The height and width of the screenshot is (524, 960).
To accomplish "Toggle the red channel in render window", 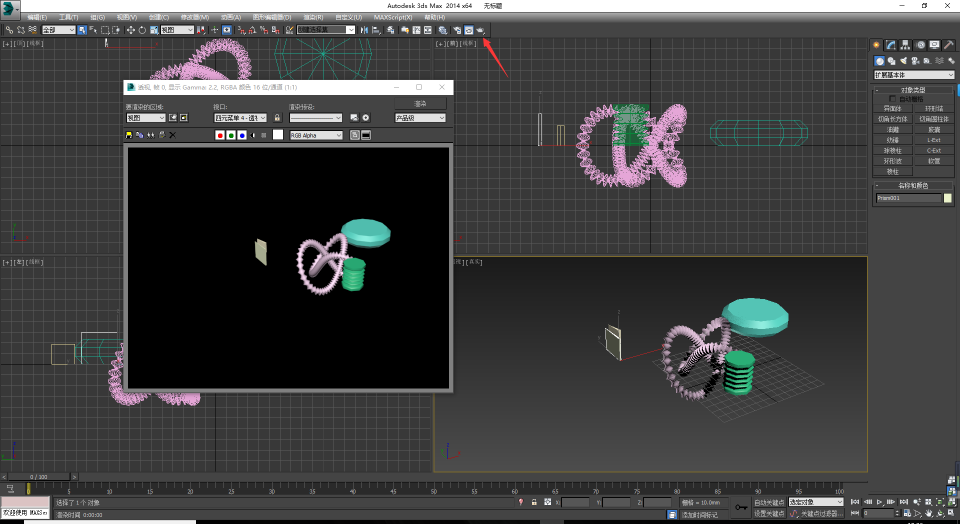I will 220,135.
